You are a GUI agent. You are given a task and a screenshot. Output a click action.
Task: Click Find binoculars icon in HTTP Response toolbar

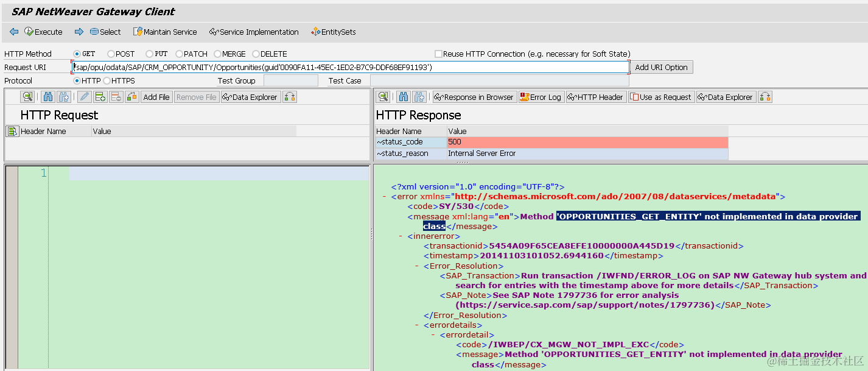pos(403,97)
